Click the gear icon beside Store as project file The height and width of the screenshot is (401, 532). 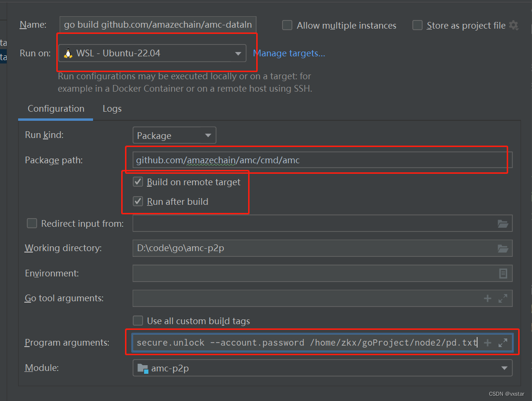click(x=514, y=25)
